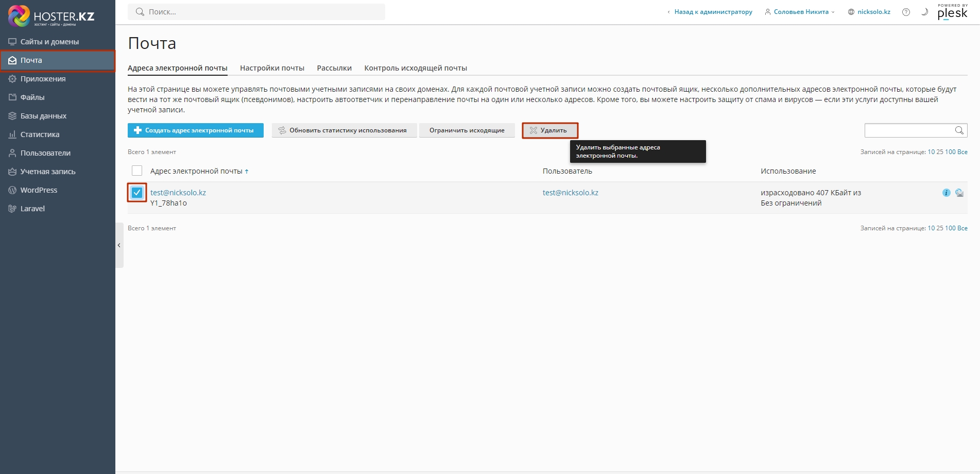Viewport: 980px width, 474px height.
Task: Switch to Адреса электронной почты tab
Action: pyautogui.click(x=178, y=68)
